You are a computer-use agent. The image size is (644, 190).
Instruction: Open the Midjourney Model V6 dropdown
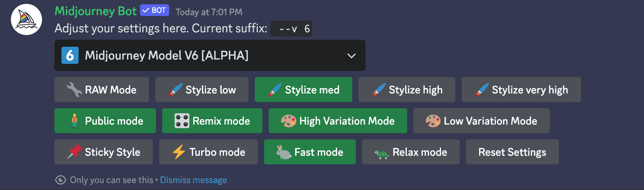coord(210,55)
